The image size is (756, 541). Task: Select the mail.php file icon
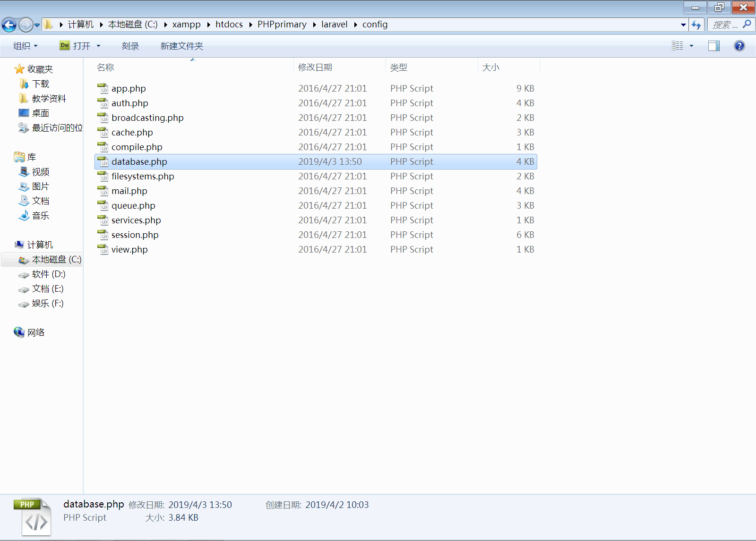pyautogui.click(x=103, y=191)
